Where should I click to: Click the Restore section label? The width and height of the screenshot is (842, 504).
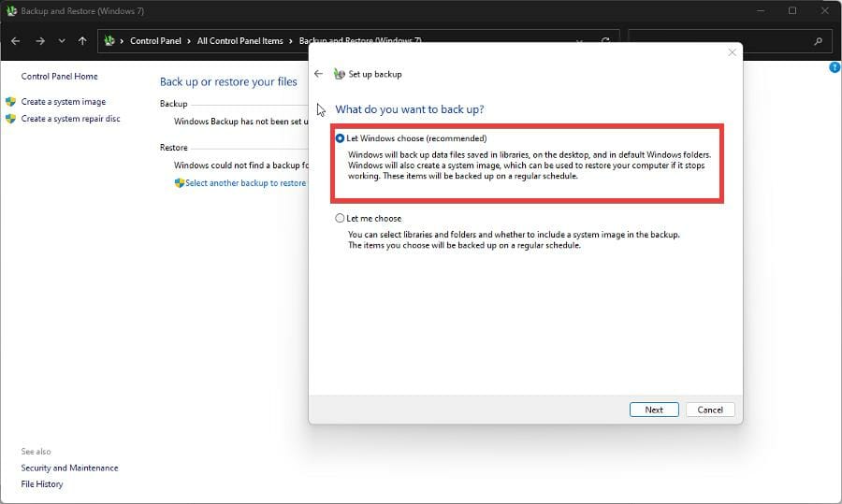click(173, 148)
